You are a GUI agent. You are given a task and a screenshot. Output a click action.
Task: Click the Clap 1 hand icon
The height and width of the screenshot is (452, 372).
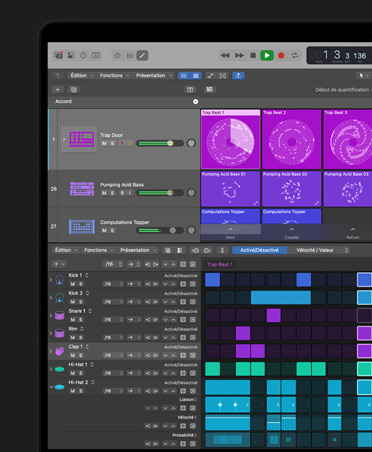pyautogui.click(x=60, y=351)
